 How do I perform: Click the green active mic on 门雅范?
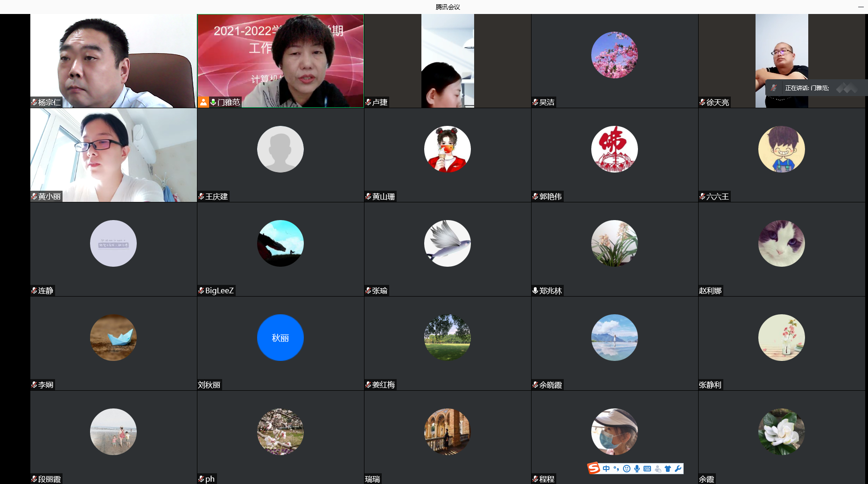[213, 102]
